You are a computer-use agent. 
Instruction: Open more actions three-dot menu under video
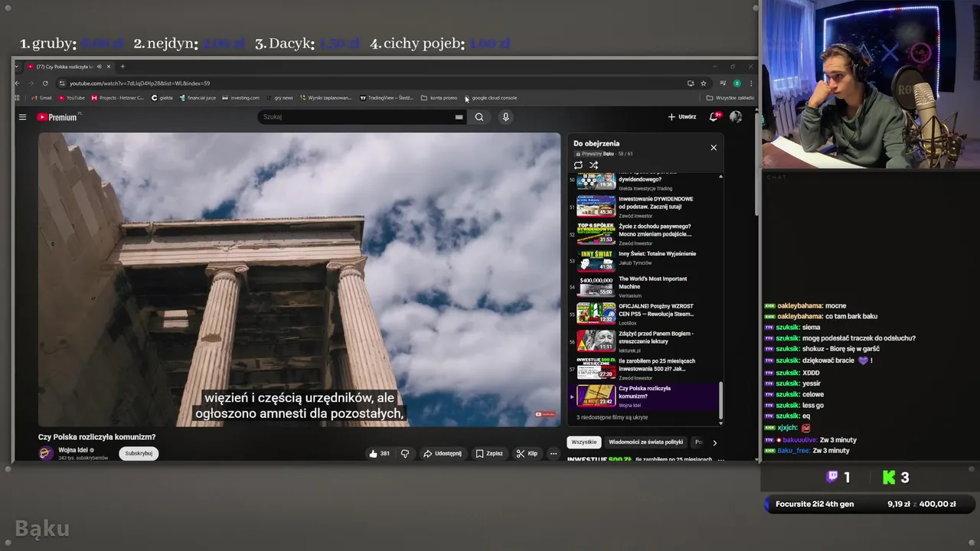pos(554,454)
